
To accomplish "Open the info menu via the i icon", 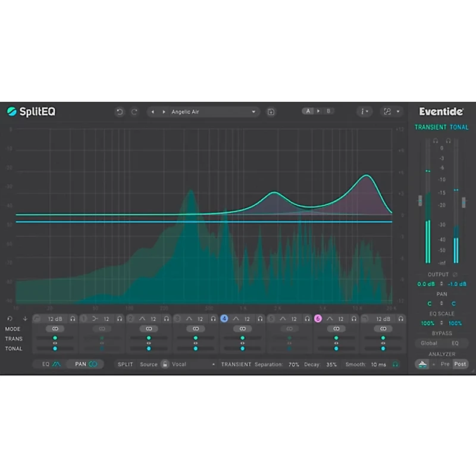I will 362,111.
